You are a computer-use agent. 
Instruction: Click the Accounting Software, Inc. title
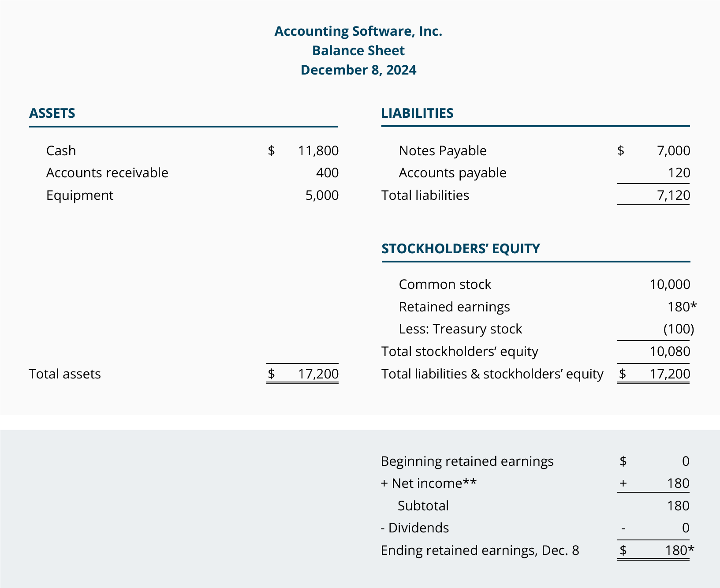tap(358, 31)
